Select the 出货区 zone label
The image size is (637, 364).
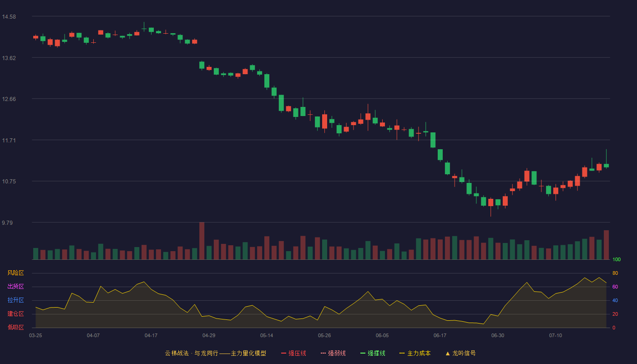[16, 287]
